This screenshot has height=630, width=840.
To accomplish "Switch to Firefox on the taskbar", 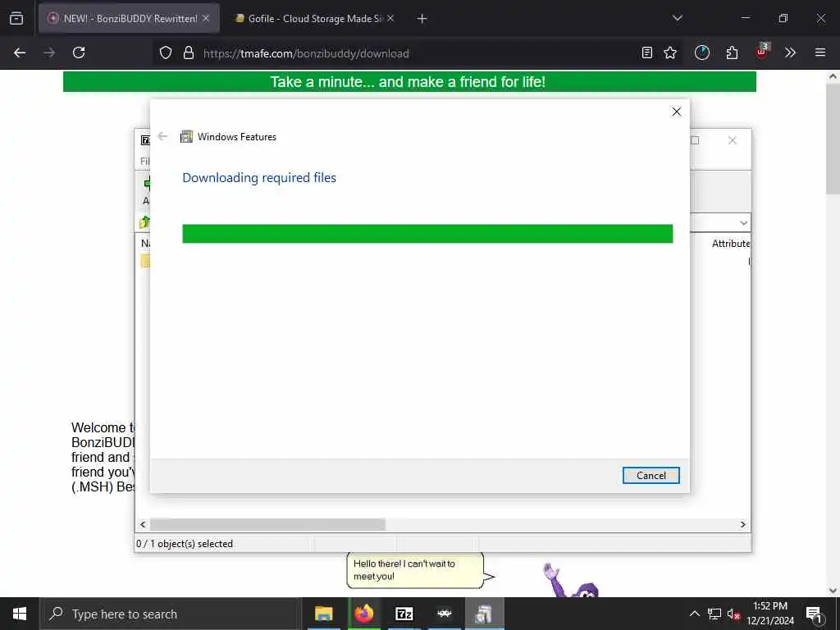I will (x=363, y=614).
